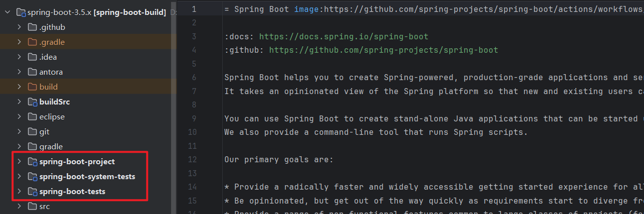Click line number 1 in the gutter
Image resolution: width=644 pixels, height=214 pixels.
point(193,9)
